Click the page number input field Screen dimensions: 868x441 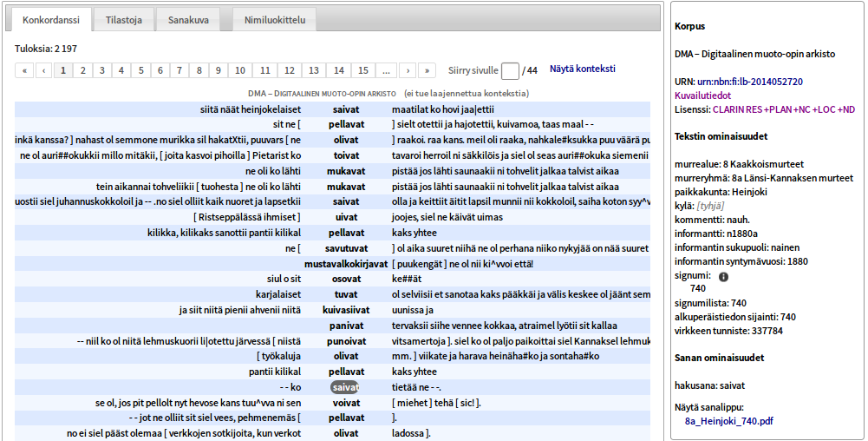pos(510,70)
